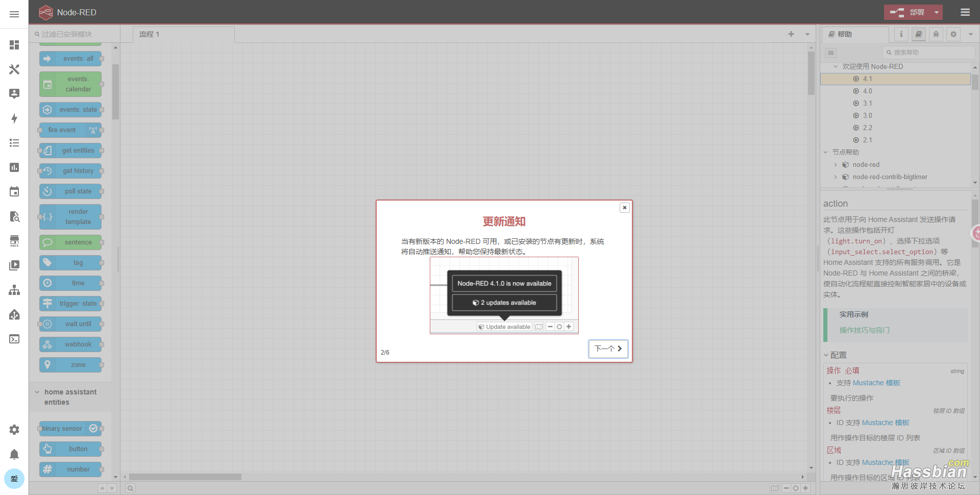Focus the 搜索帮助 help search field
The width and height of the screenshot is (980, 495).
coord(929,53)
